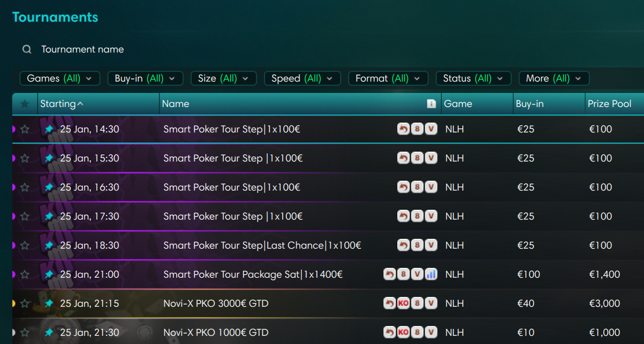Click the leaderboard bars icon on Package Sat row
This screenshot has width=644, height=344.
point(431,274)
